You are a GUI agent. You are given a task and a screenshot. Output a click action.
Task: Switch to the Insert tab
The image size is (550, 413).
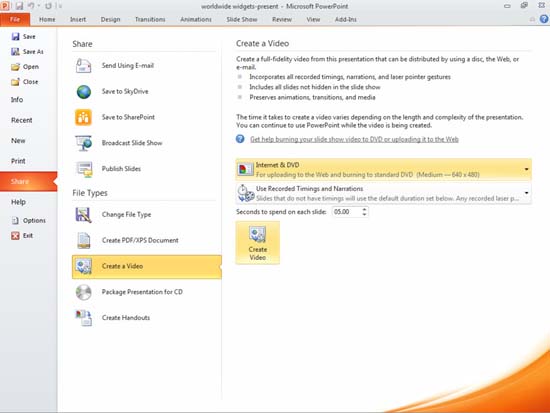(78, 19)
